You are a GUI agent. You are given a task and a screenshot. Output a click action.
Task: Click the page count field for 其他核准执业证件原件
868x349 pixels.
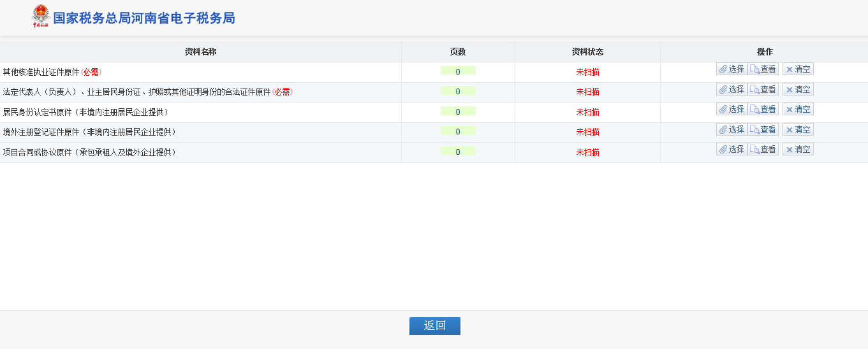click(458, 71)
